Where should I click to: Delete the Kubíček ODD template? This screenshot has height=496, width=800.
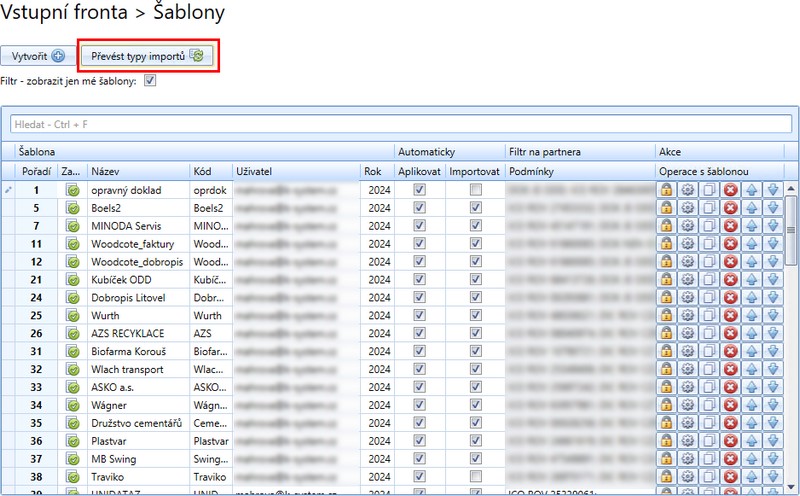pos(730,280)
